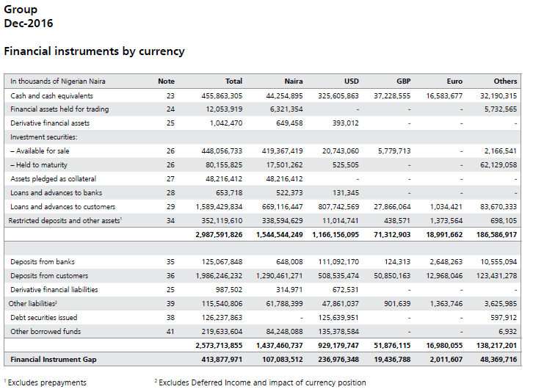The height and width of the screenshot is (392, 533).
Task: Select 'Loans and advances to banks' label
Action: click(x=56, y=193)
